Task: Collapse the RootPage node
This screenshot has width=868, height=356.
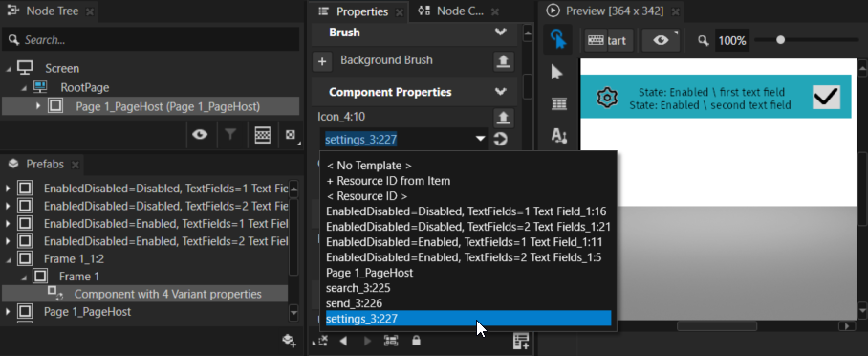Action: click(x=23, y=88)
